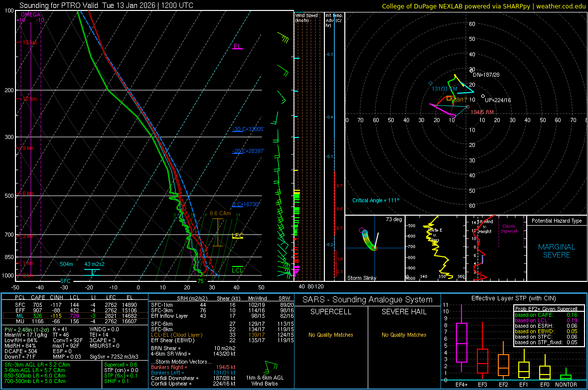This screenshot has height=390, width=588.
Task: Click the 'Storm Slinky' caption
Action: coord(362,278)
